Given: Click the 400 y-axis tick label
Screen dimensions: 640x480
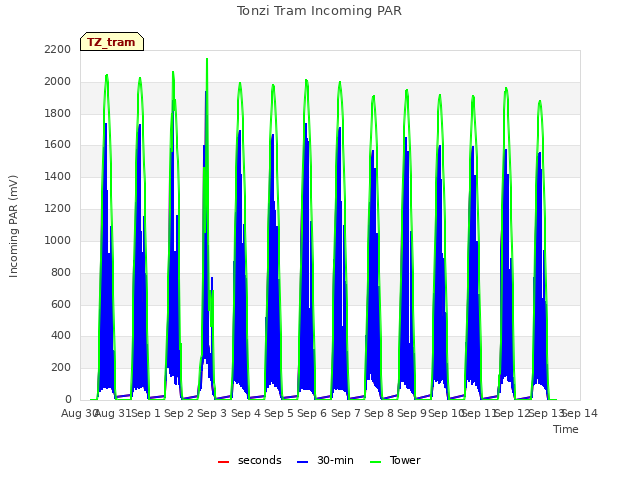Looking at the screenshot, I should [x=61, y=336].
